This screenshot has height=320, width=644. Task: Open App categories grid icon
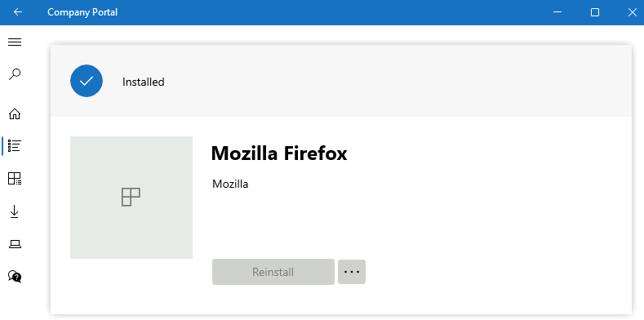coord(15,178)
